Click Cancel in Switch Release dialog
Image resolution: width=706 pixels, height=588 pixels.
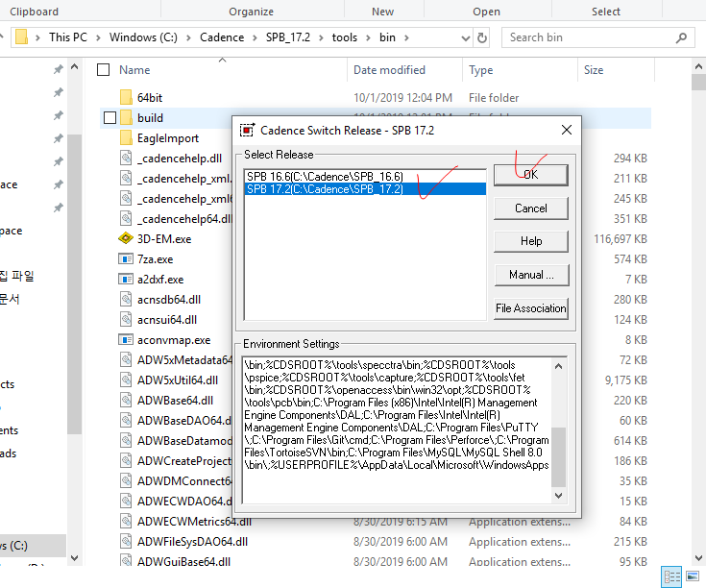coord(531,208)
